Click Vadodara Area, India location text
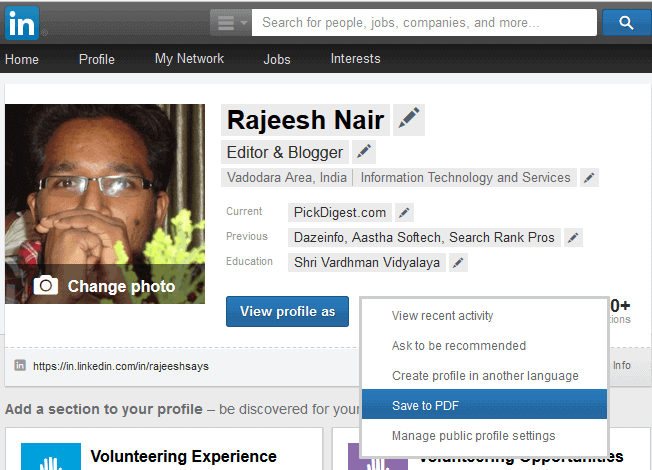 point(287,178)
